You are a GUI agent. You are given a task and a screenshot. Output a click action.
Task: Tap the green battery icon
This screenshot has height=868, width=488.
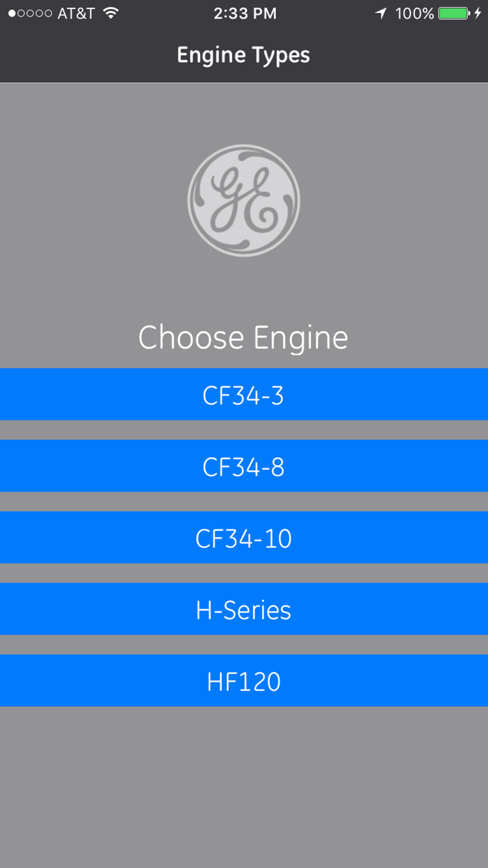[454, 13]
